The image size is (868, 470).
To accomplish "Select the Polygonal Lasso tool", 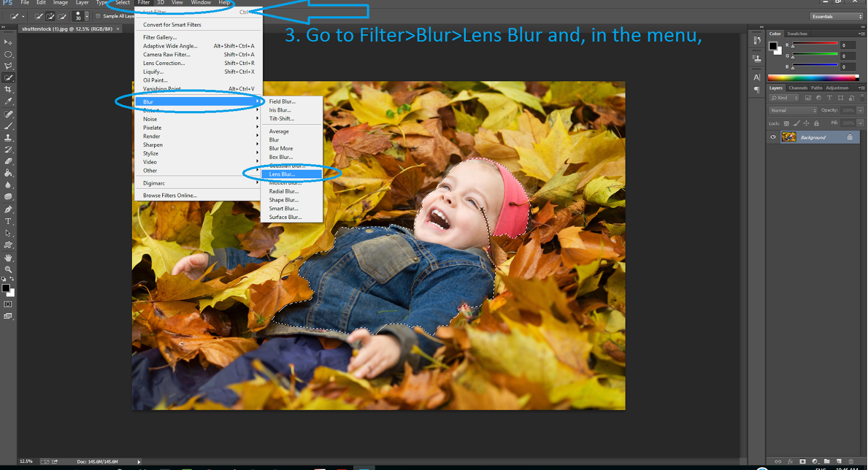I will (x=8, y=66).
